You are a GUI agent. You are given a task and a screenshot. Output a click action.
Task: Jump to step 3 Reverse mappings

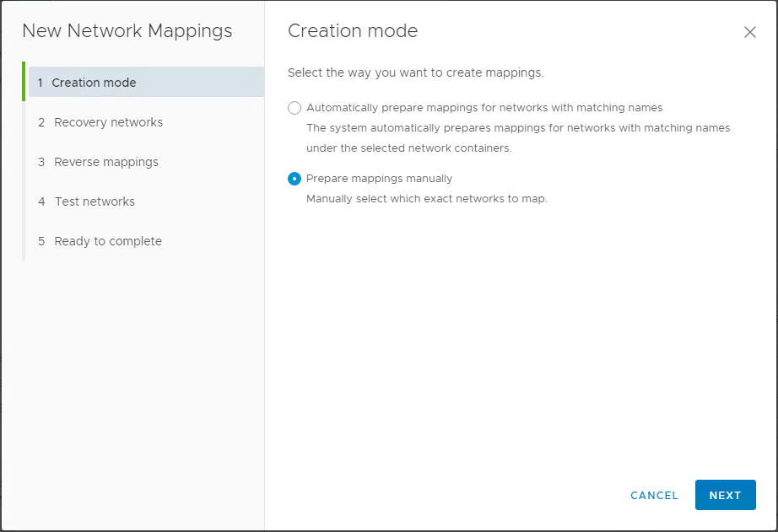[105, 162]
